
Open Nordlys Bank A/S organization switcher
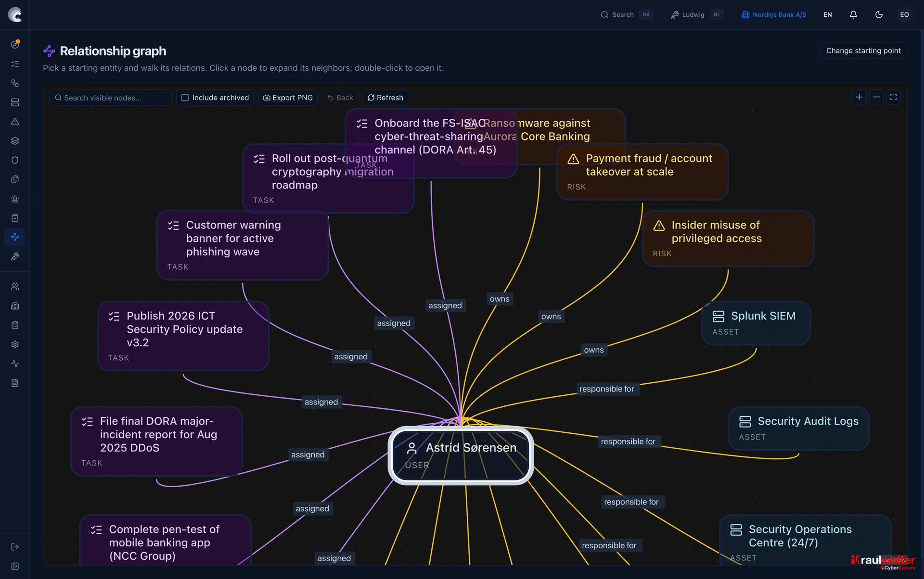[x=773, y=14]
